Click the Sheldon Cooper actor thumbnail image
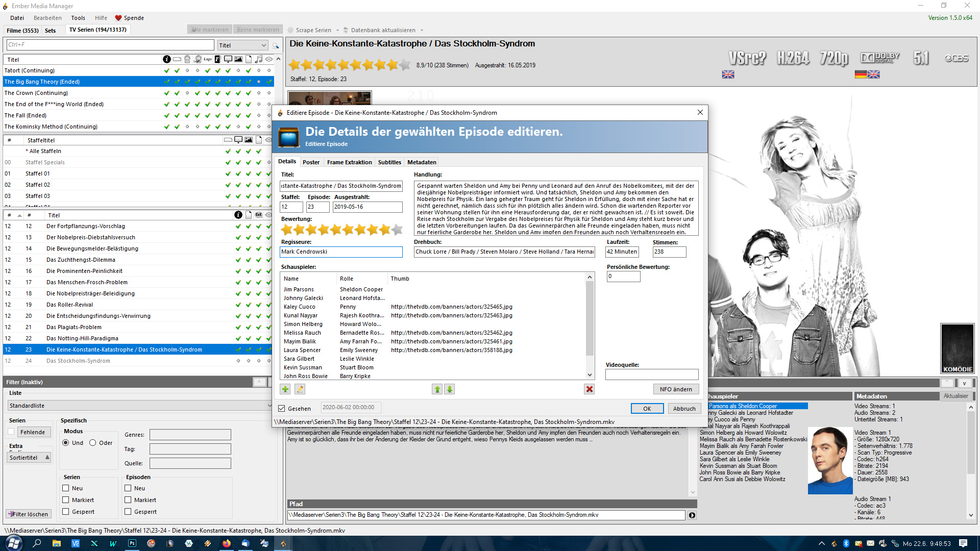The width and height of the screenshot is (980, 551). 830,461
